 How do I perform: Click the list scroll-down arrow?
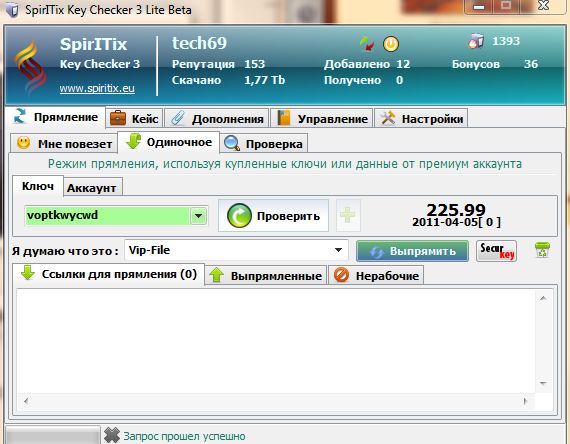[x=543, y=384]
